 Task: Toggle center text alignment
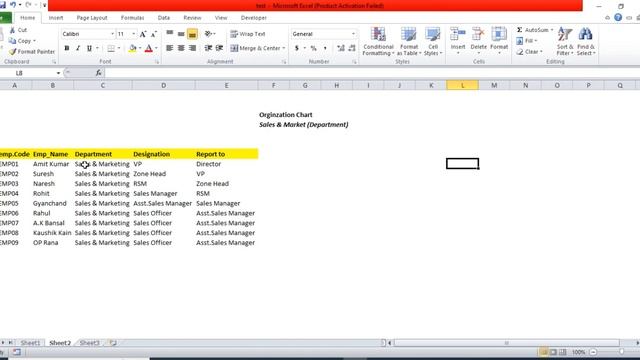point(181,48)
